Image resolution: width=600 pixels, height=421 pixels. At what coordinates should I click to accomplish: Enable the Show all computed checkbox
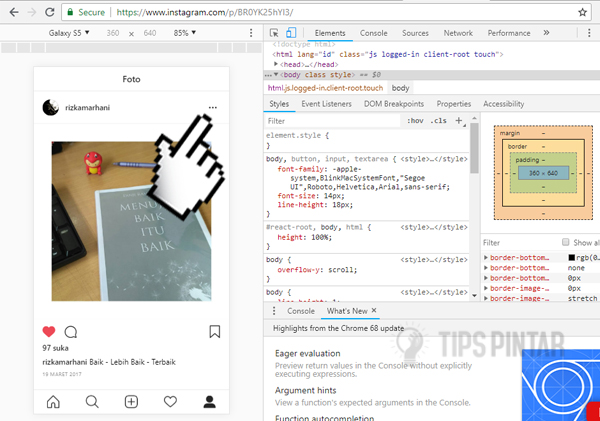tap(566, 242)
